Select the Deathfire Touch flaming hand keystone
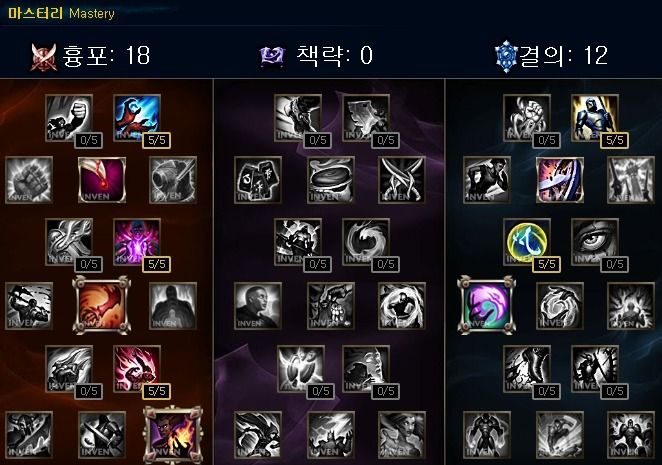The height and width of the screenshot is (465, 662). tap(173, 435)
